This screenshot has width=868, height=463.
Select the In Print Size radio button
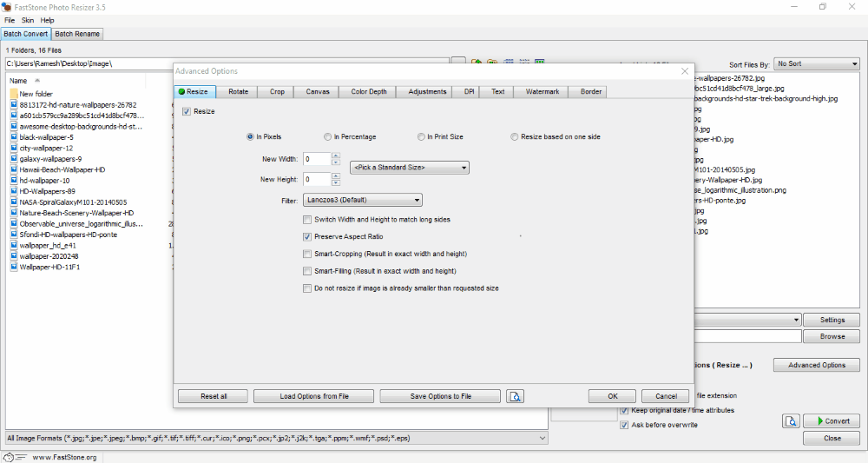click(421, 136)
